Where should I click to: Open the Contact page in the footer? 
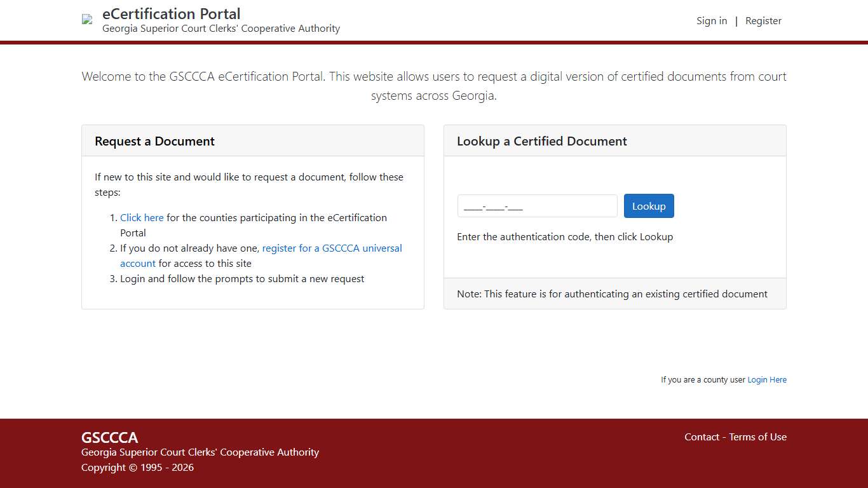tap(702, 437)
